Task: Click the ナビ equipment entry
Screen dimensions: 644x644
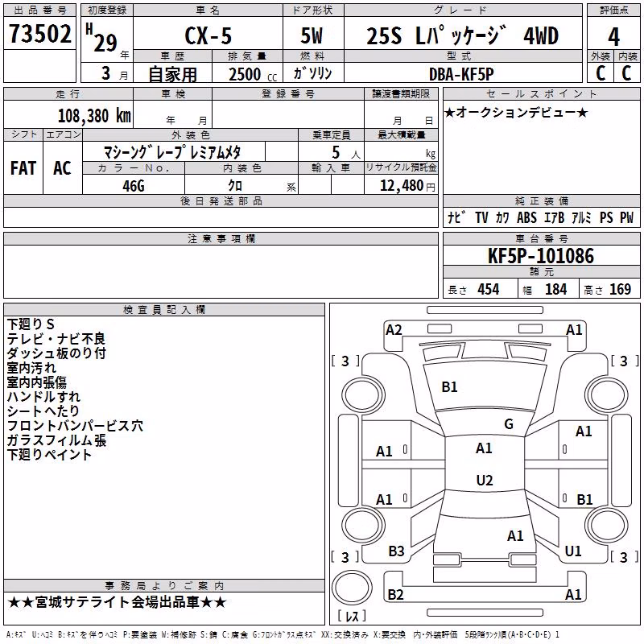Action: coord(456,217)
